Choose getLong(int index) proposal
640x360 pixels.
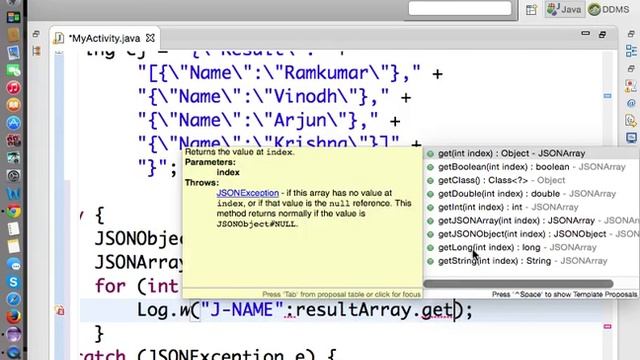point(531,248)
